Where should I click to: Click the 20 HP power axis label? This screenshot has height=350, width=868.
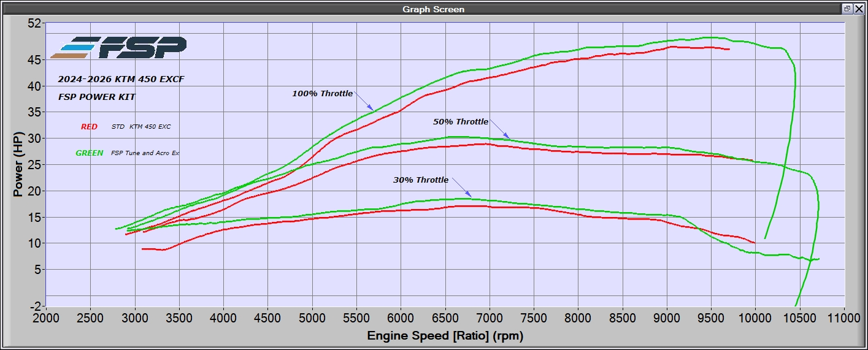[34, 191]
